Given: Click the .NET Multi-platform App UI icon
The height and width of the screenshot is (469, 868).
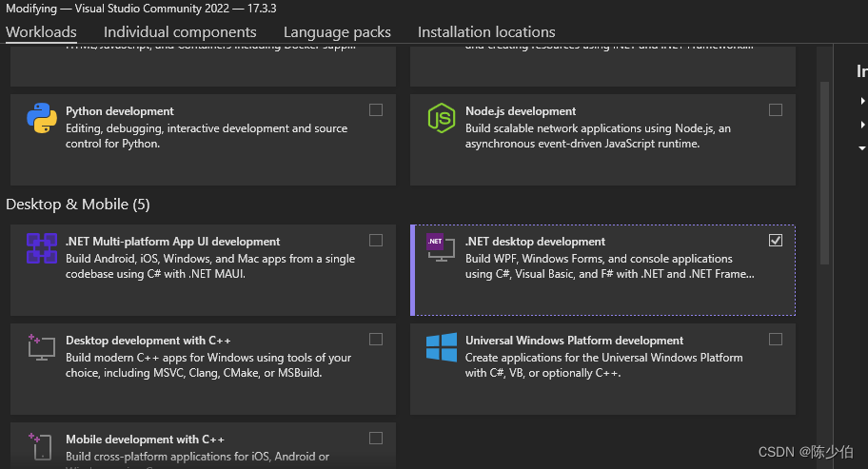Looking at the screenshot, I should pyautogui.click(x=42, y=248).
